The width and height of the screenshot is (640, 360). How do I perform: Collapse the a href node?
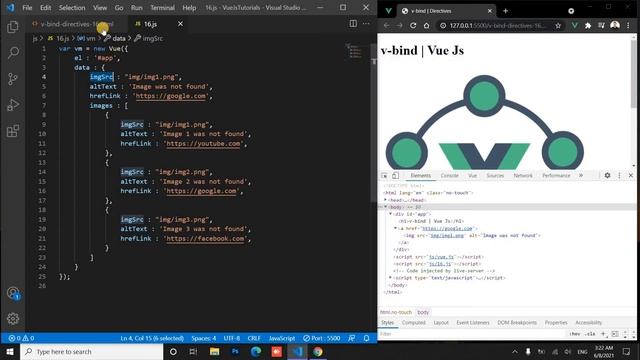[x=396, y=228]
